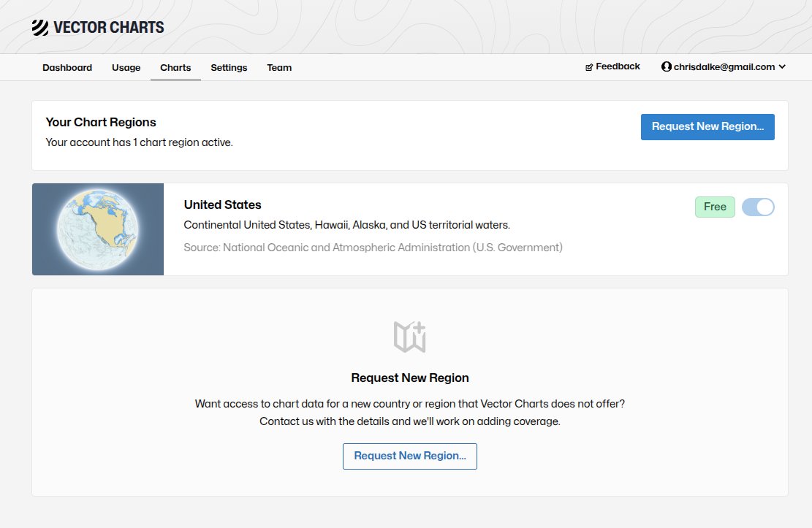The height and width of the screenshot is (528, 812).
Task: Click the 'Want access to chart data' sentence
Action: [x=409, y=404]
